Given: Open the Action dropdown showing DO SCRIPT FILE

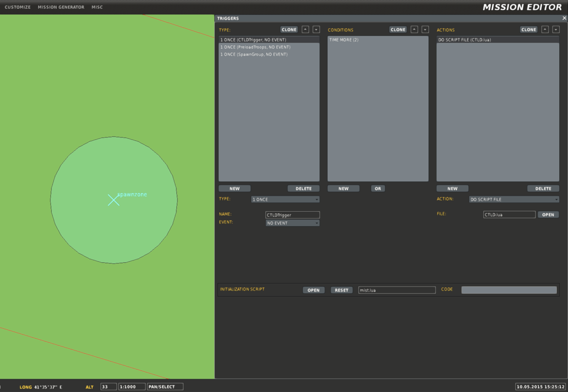Looking at the screenshot, I should click(x=514, y=199).
